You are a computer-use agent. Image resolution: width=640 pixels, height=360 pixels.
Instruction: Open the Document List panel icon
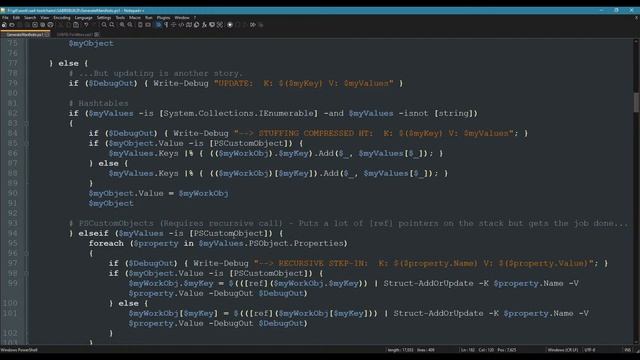[x=196, y=25]
